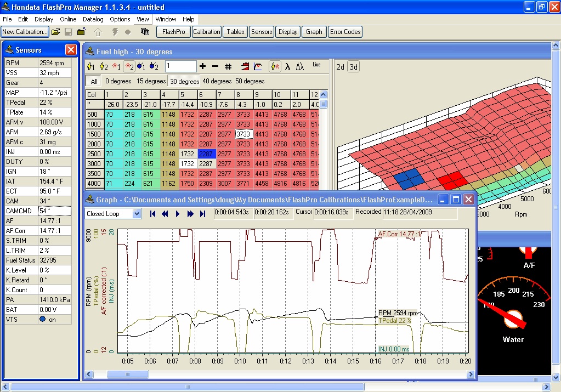
Task: Select cell 3733 in row 1500
Action: pos(243,134)
